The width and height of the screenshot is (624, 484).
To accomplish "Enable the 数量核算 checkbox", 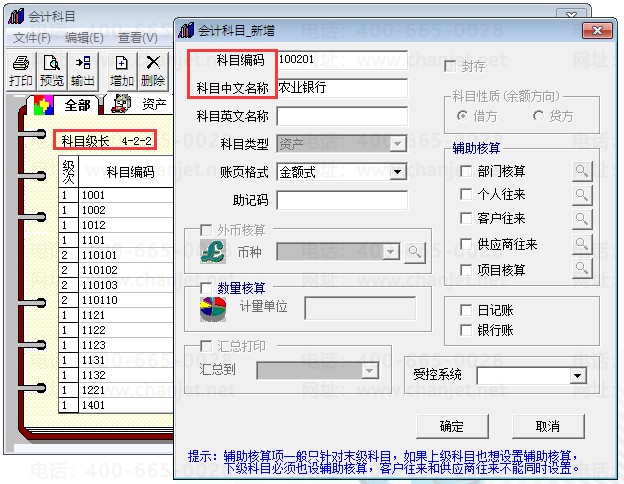I will [206, 288].
